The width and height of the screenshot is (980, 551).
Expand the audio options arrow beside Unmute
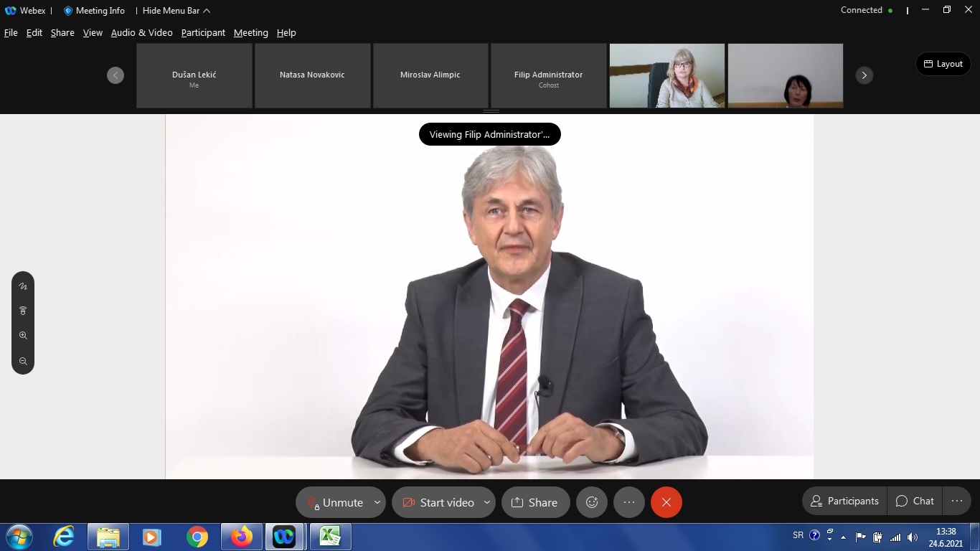point(377,502)
